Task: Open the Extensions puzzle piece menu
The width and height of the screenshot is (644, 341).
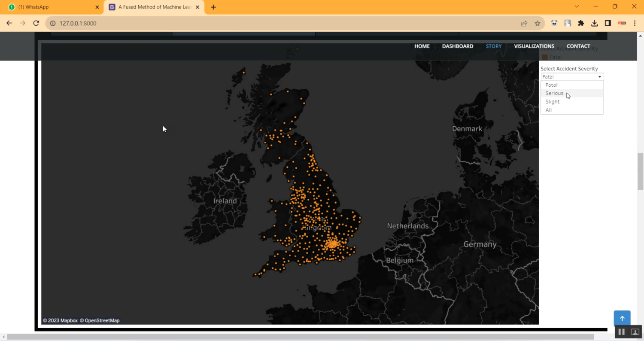Action: pos(581,23)
